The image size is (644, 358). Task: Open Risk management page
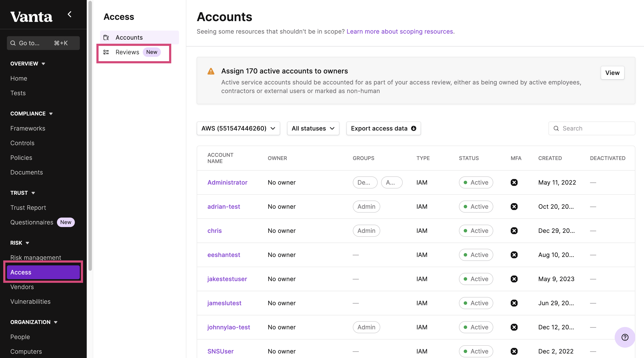(36, 257)
